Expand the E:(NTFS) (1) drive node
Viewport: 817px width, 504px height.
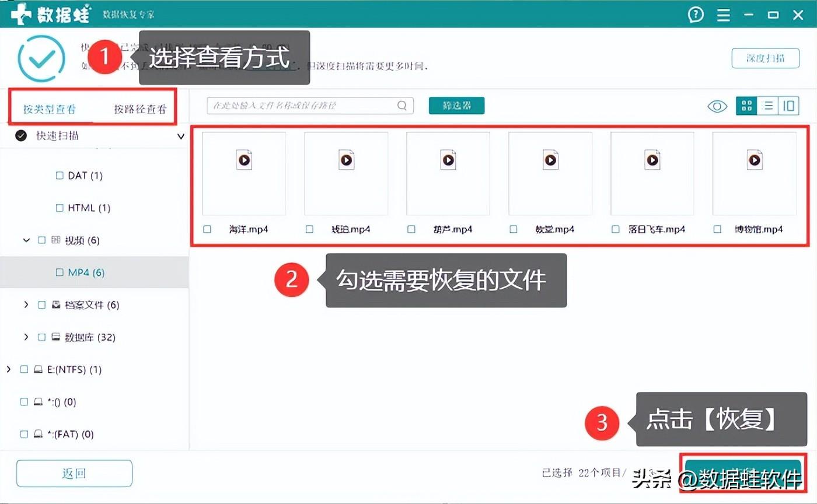[8, 369]
